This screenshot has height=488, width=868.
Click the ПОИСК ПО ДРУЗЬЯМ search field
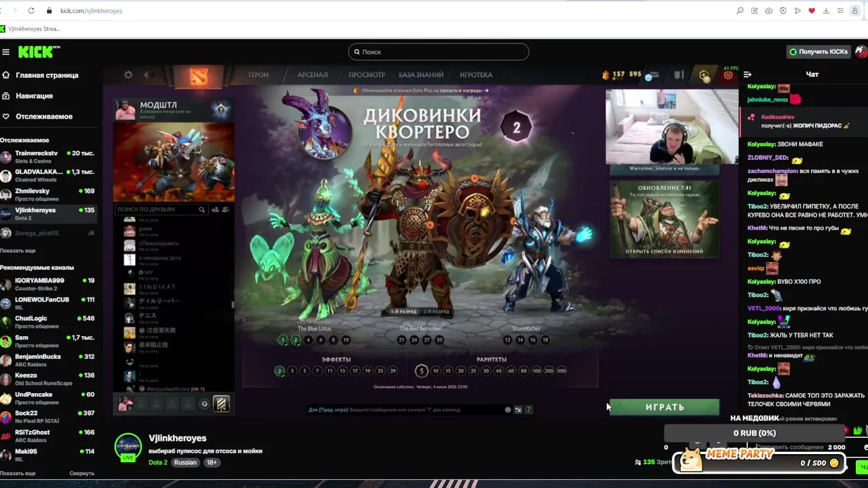pyautogui.click(x=160, y=209)
